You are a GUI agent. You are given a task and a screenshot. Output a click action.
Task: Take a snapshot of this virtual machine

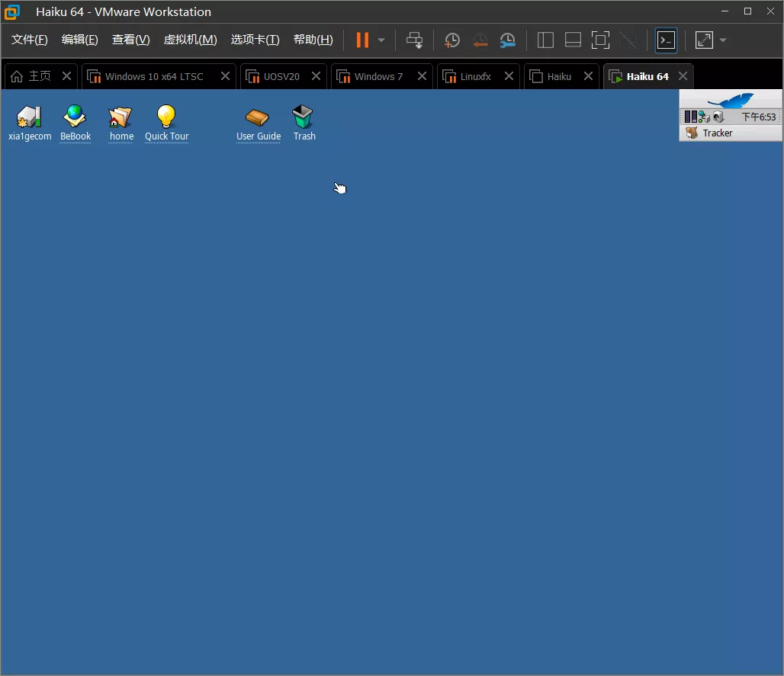(452, 40)
